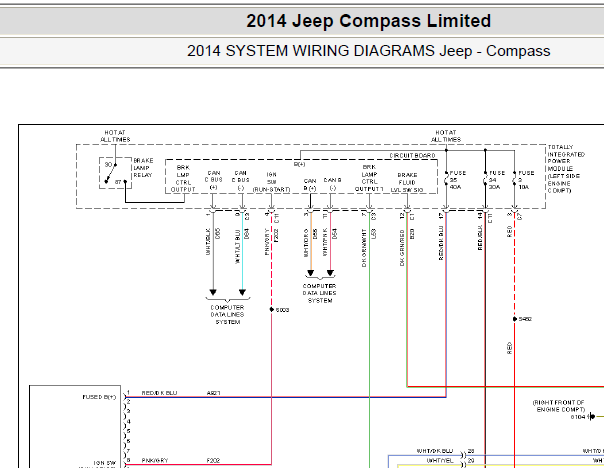Click connector label "C3"
The image size is (604, 468).
(373, 216)
